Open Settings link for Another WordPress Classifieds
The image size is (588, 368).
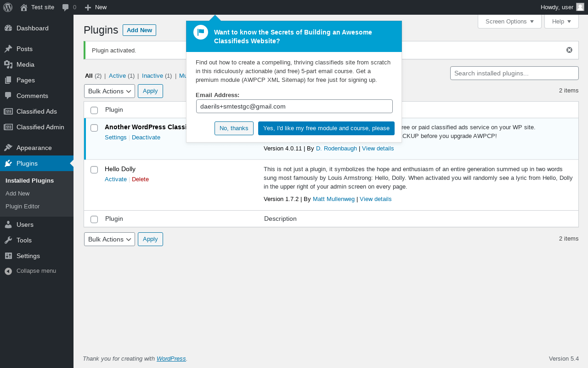[116, 137]
